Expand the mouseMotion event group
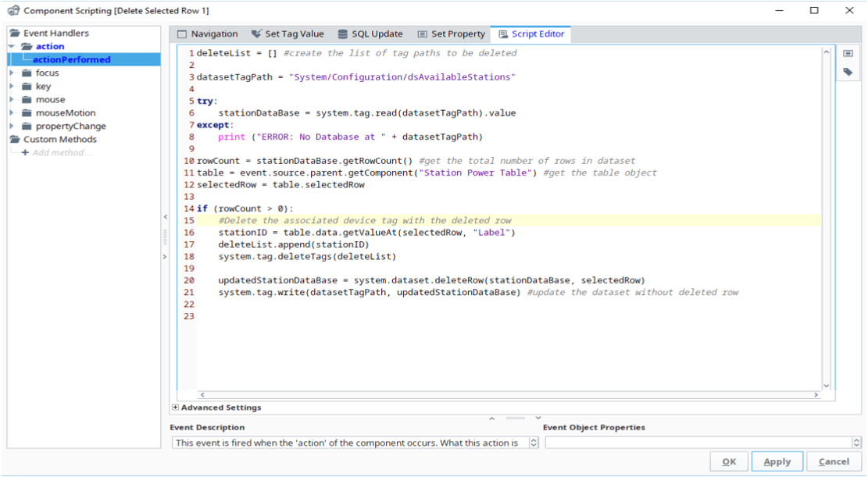This screenshot has width=868, height=477. pyautogui.click(x=12, y=113)
